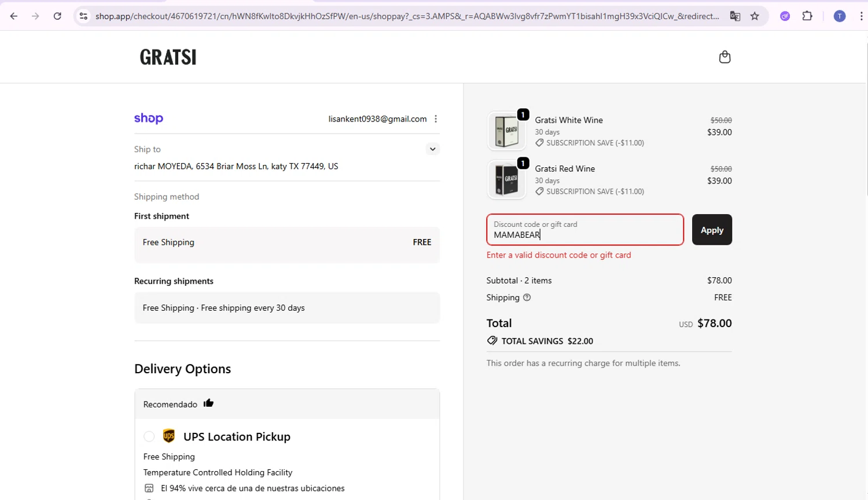Click the UPS shield logo
The height and width of the screenshot is (500, 868).
(169, 436)
